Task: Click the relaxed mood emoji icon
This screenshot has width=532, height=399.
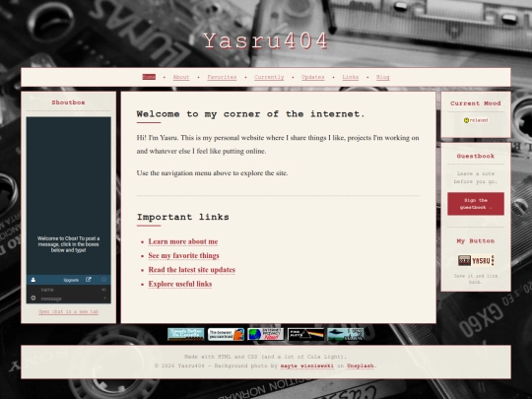Action: pyautogui.click(x=466, y=120)
